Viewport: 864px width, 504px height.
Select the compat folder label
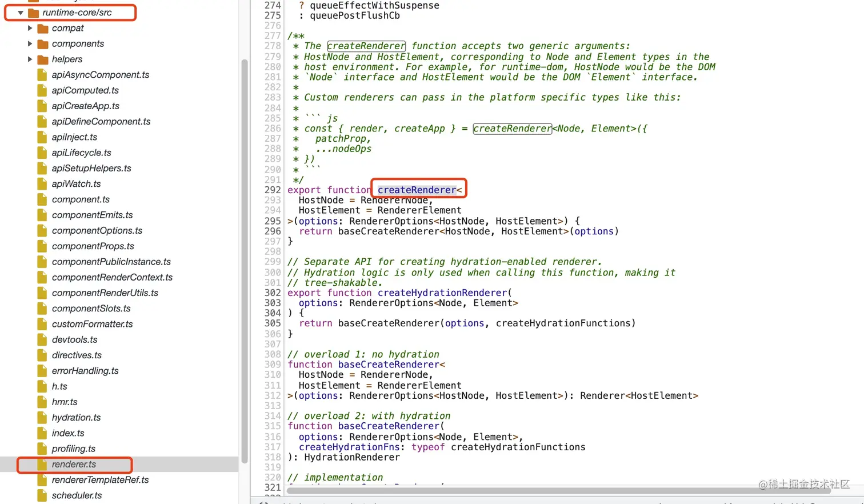68,28
